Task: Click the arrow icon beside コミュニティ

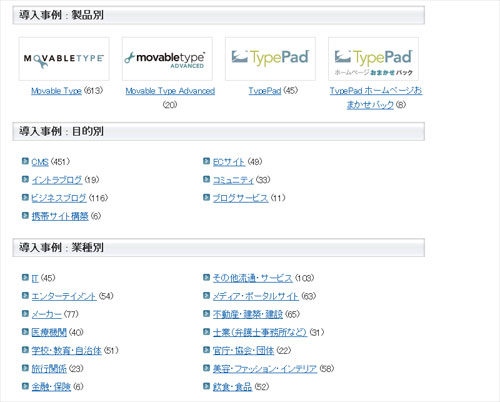Action: click(x=206, y=179)
